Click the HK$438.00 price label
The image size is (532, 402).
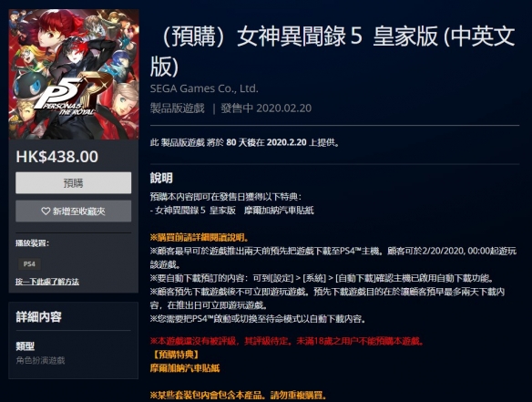[57, 157]
